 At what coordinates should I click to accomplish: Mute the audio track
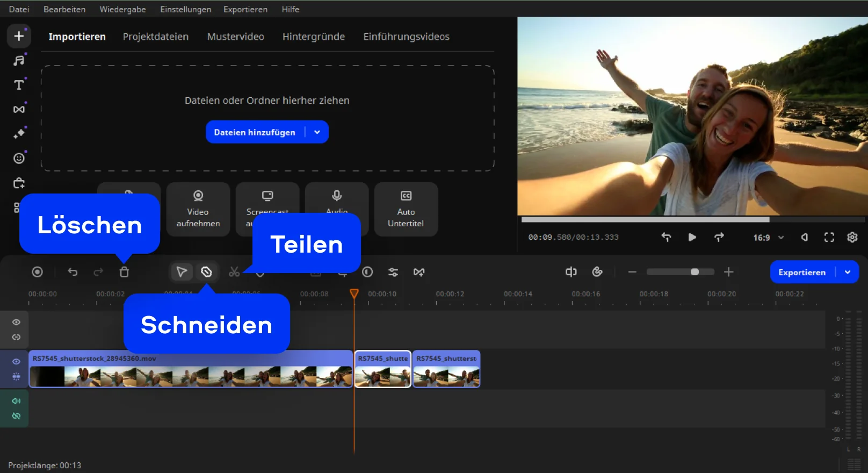[16, 401]
